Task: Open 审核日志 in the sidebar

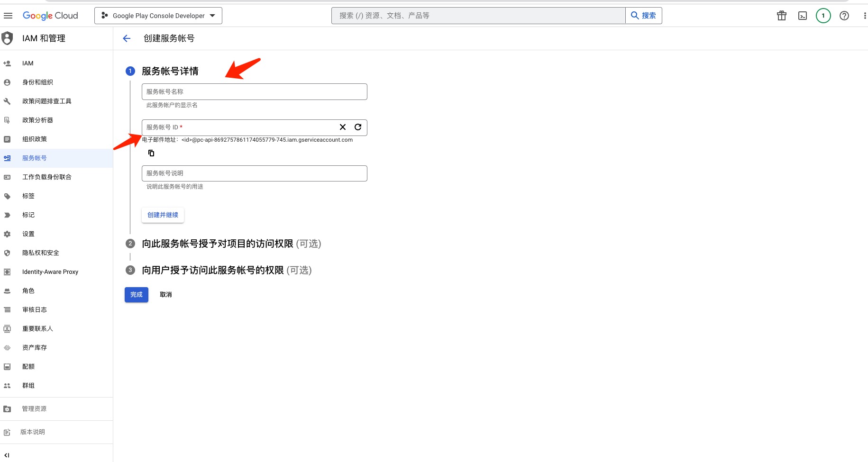Action: [x=56, y=309]
